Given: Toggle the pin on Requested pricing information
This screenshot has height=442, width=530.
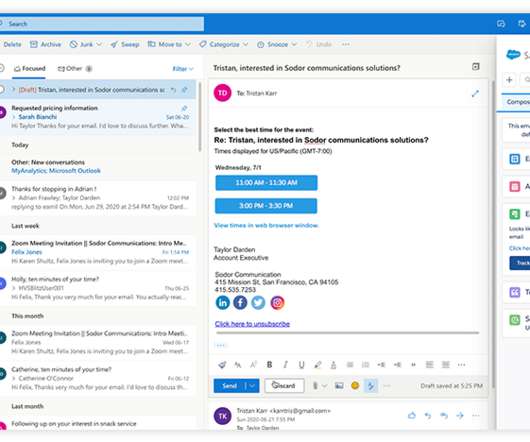Looking at the screenshot, I should [185, 108].
